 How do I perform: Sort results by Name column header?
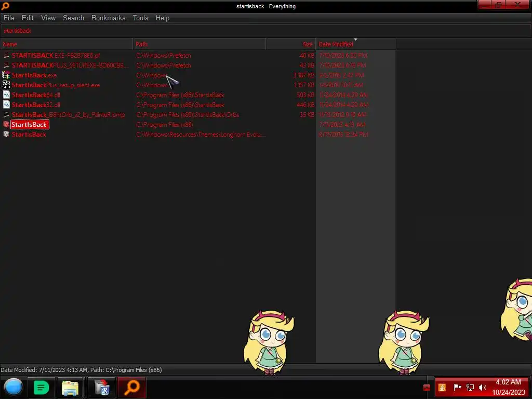click(x=67, y=44)
